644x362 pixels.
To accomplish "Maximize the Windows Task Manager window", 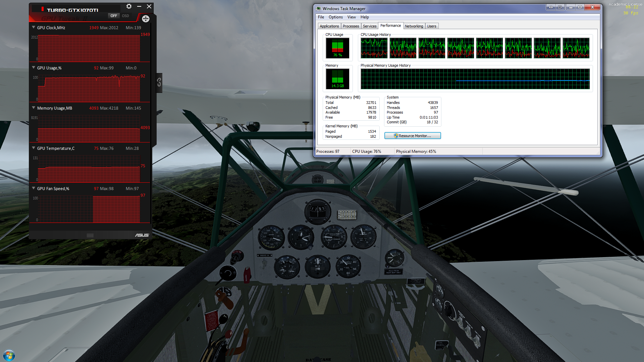I will (x=580, y=7).
